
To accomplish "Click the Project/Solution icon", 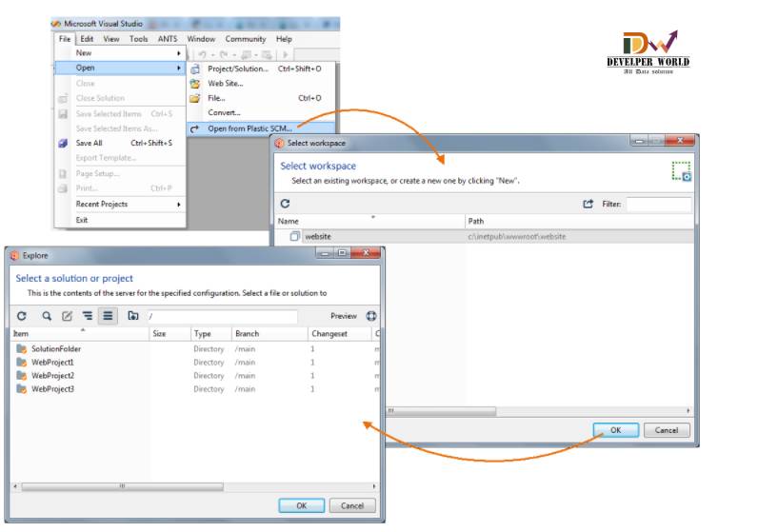I will [195, 69].
